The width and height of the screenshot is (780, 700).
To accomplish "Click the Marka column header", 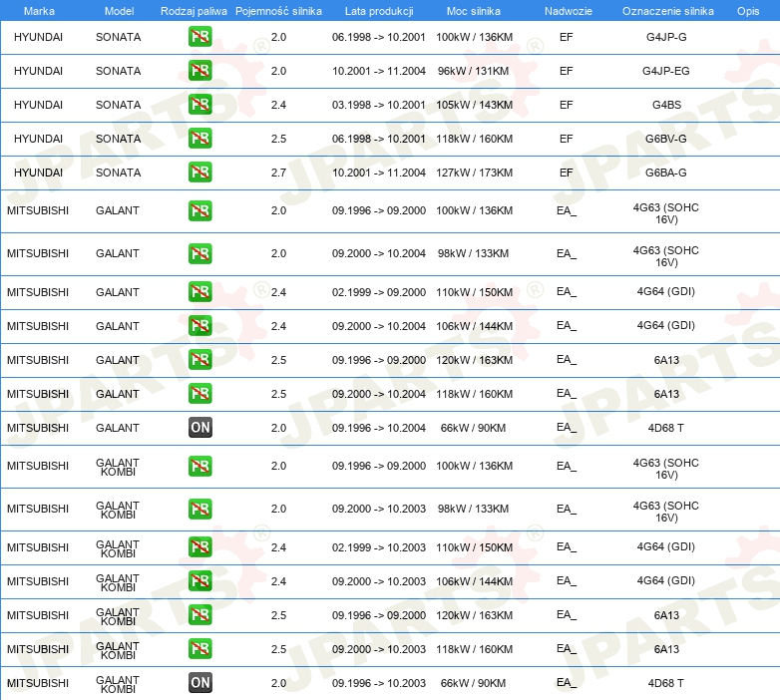I will (x=39, y=11).
